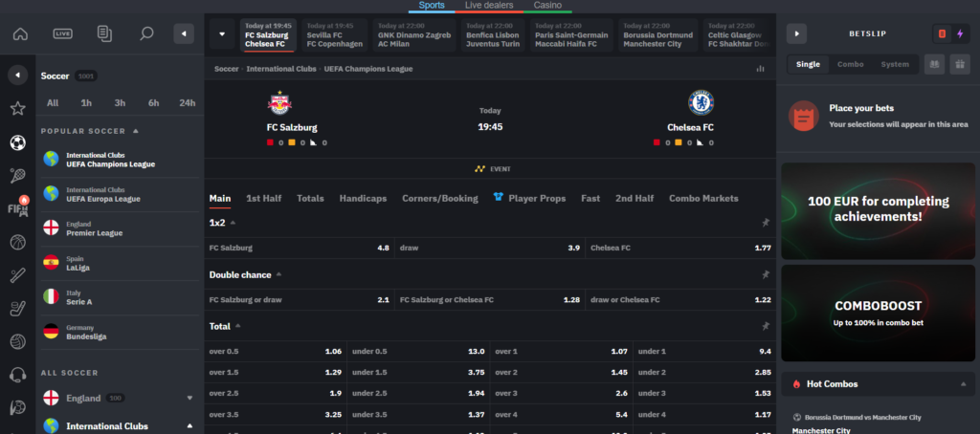Image resolution: width=980 pixels, height=434 pixels.
Task: Collapse the 1x2 market section
Action: pos(233,223)
